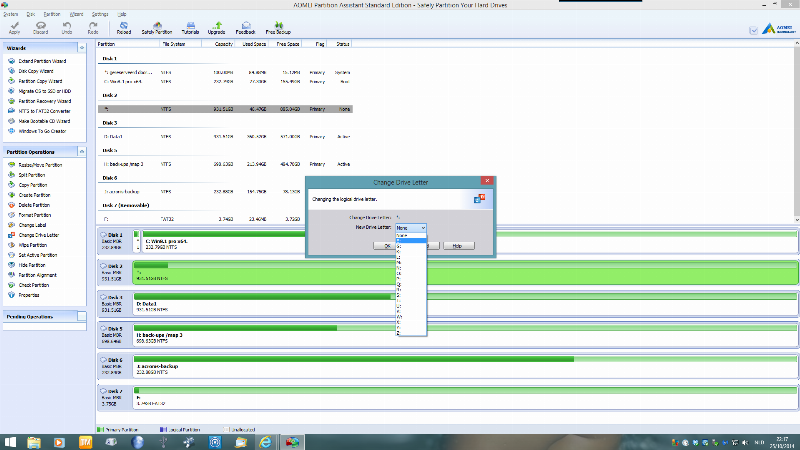Image resolution: width=800 pixels, height=450 pixels.
Task: Click the Upgrade green arrow icon
Action: (216, 28)
